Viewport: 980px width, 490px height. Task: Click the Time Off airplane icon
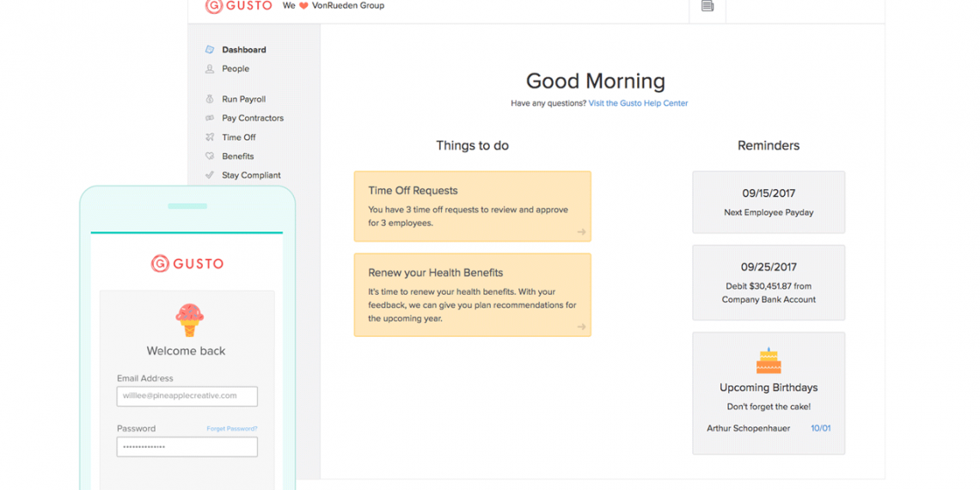click(x=209, y=137)
